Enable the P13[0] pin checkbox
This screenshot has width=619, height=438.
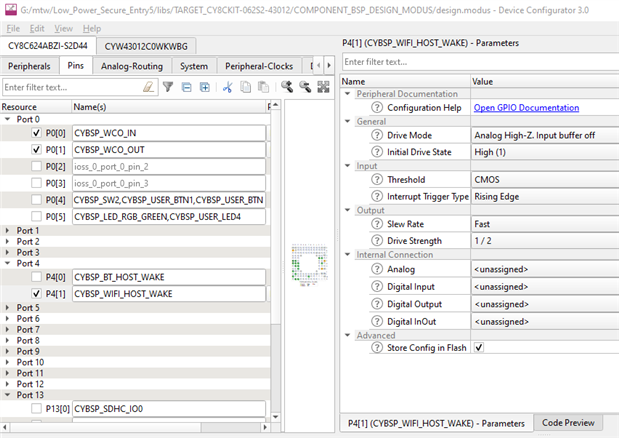click(36, 408)
